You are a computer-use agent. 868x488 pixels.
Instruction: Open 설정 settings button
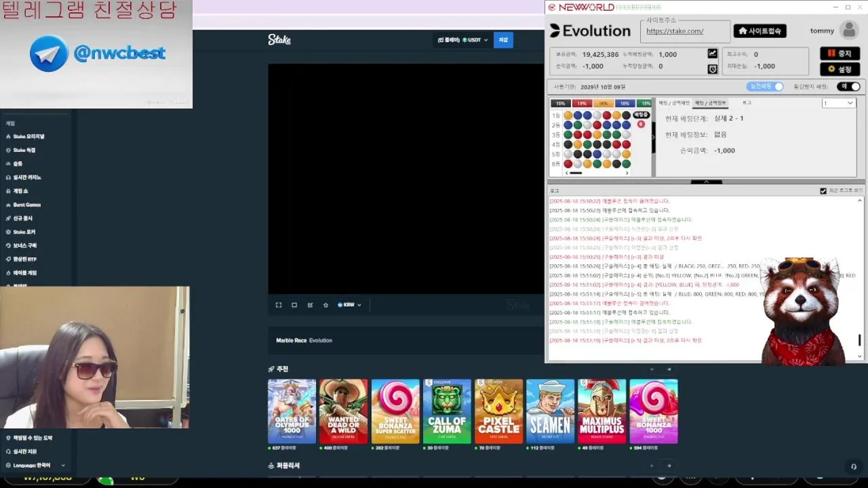coord(840,69)
